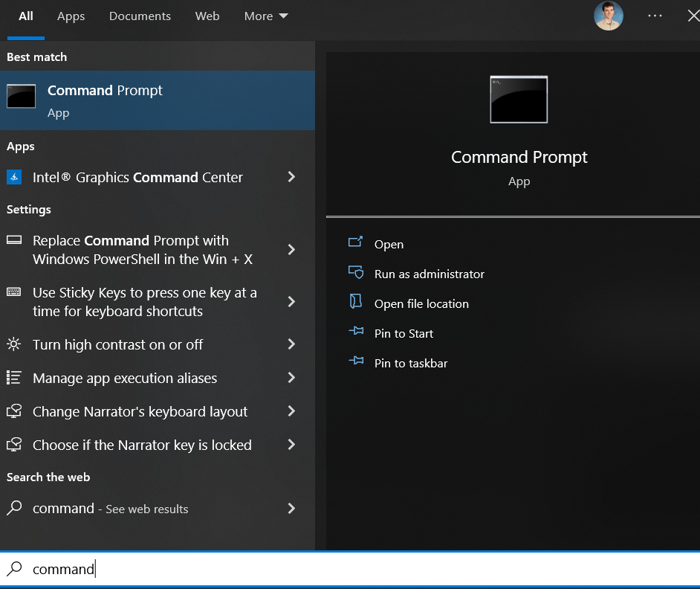Click Open in the Command Prompt actions

389,245
